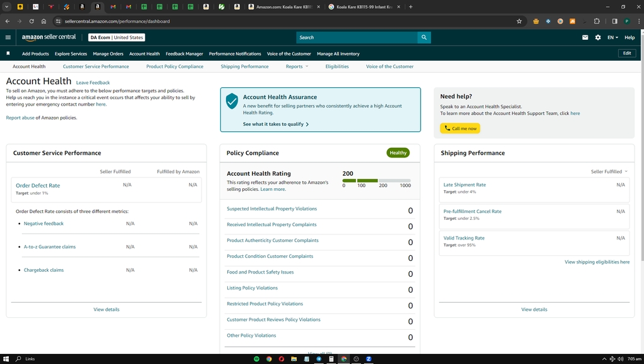Open Telegram from the taskbar
Viewport: 644px width, 364px height.
319,359
